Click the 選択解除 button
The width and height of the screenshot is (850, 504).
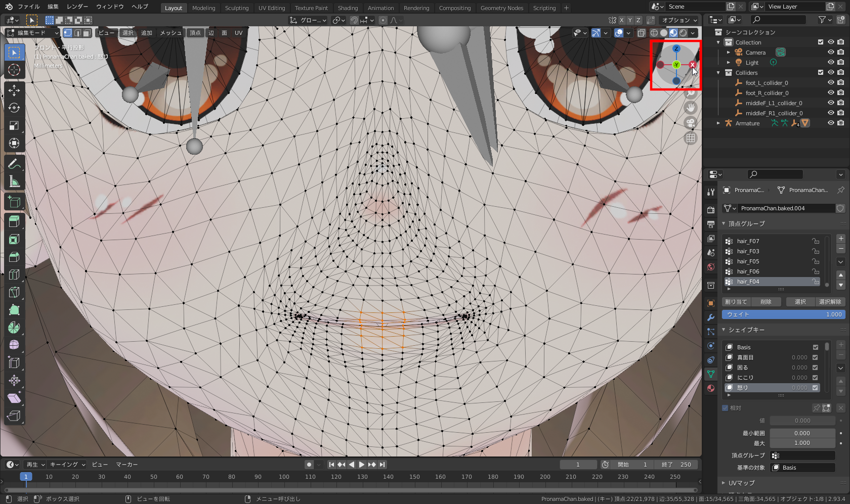pyautogui.click(x=830, y=301)
